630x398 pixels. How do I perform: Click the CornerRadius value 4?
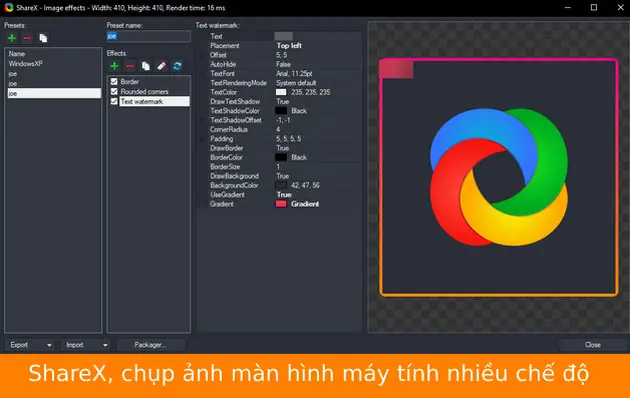coord(278,130)
